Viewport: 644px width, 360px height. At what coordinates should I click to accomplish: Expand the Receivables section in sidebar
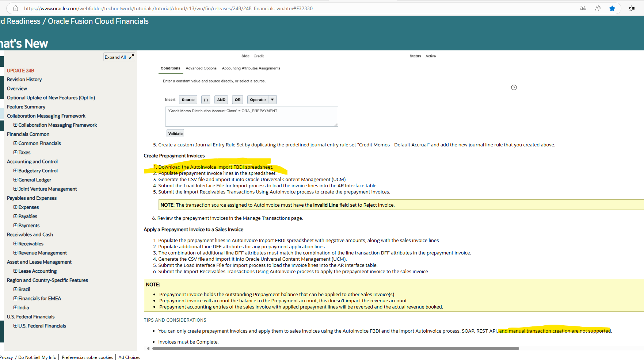(15, 244)
